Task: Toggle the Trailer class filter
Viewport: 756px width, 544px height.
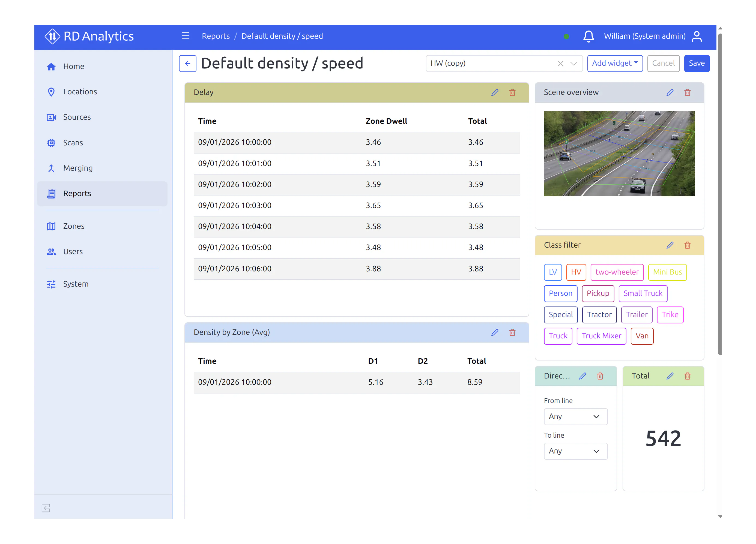Action: point(637,315)
